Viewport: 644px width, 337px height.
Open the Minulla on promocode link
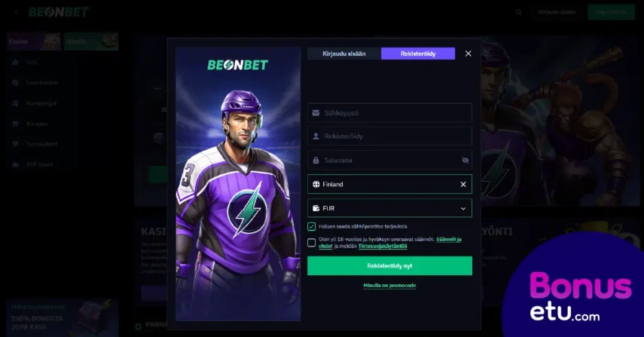click(x=389, y=285)
